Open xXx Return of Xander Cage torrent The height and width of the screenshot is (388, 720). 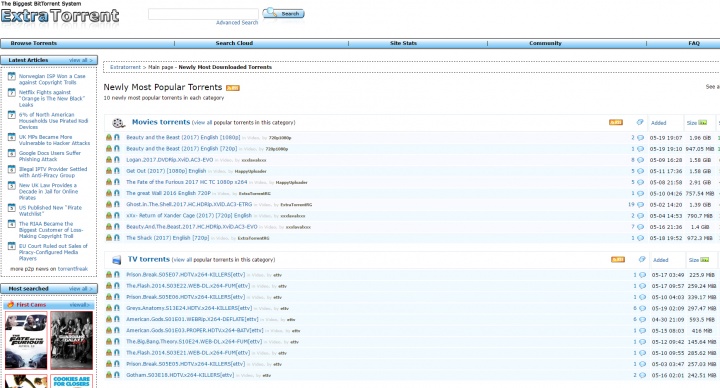pyautogui.click(x=189, y=215)
